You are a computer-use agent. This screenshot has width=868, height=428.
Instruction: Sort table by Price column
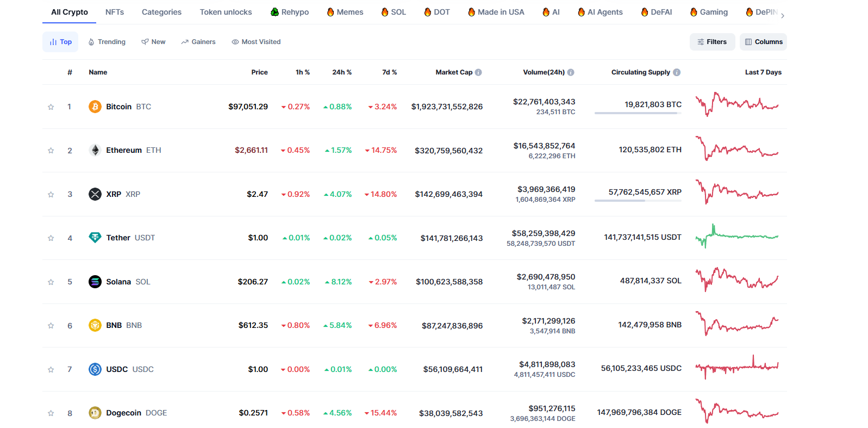pos(259,72)
